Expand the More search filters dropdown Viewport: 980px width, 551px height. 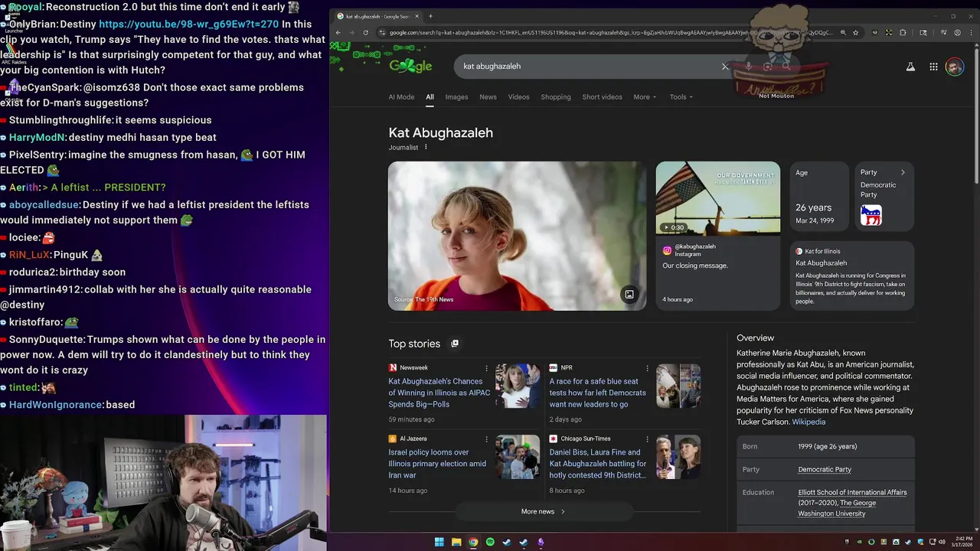click(645, 97)
